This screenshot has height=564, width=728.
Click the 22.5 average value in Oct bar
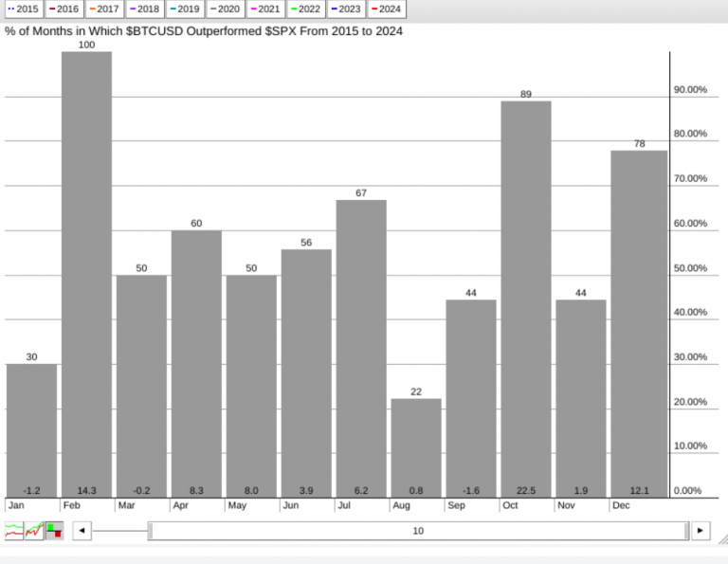coord(526,491)
